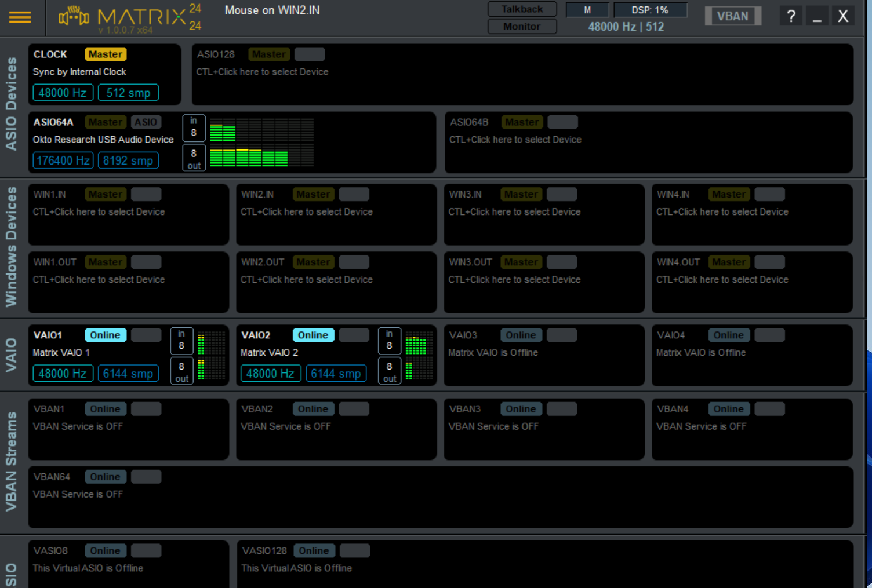Open help with the question mark
The height and width of the screenshot is (588, 872).
point(791,16)
